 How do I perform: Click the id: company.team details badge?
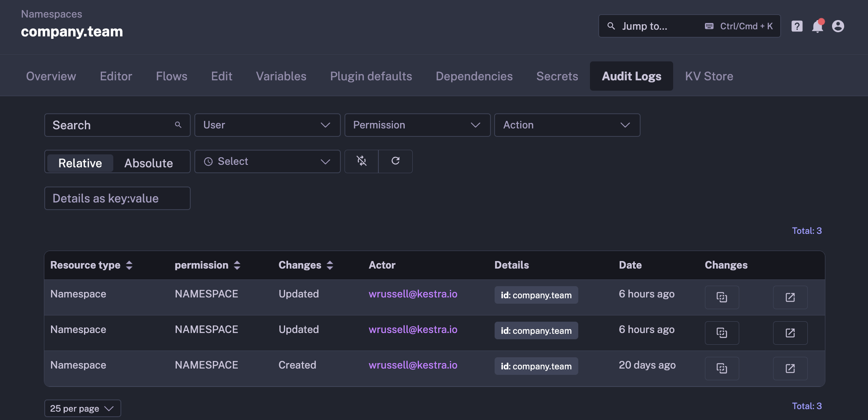pyautogui.click(x=536, y=295)
